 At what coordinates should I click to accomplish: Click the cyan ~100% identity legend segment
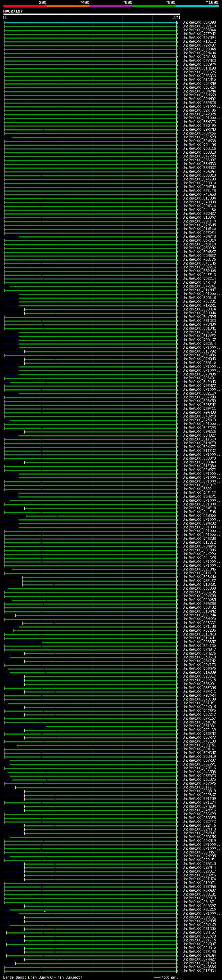coord(197,6)
